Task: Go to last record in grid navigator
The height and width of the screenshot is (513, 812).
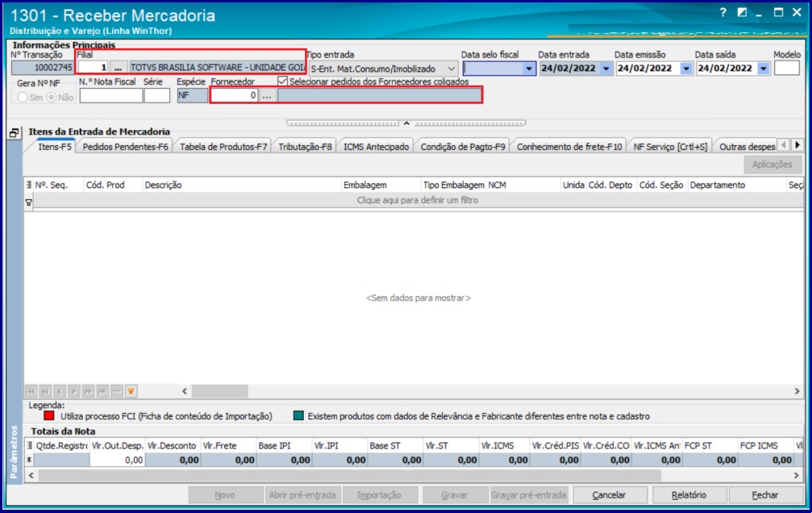Action: tap(102, 391)
